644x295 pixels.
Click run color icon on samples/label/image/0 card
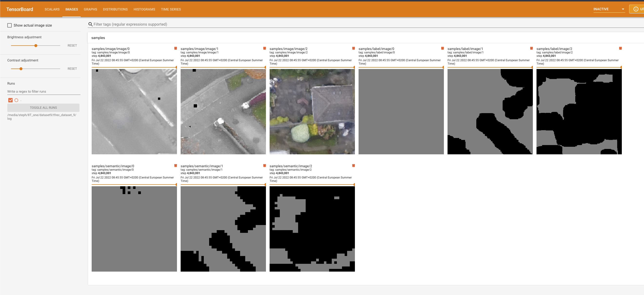(x=442, y=48)
